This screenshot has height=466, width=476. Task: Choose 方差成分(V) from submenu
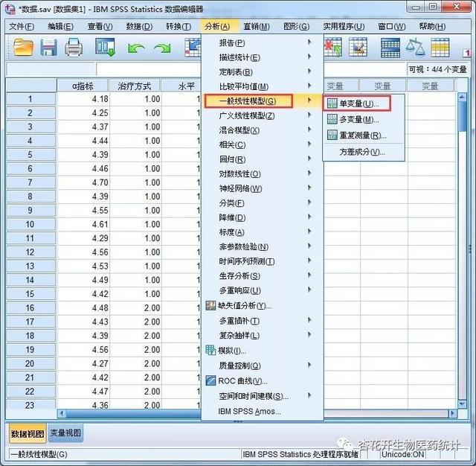[362, 152]
